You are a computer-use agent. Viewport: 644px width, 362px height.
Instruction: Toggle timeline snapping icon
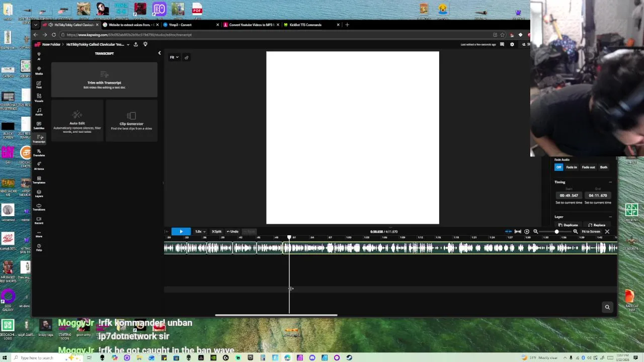(508, 231)
